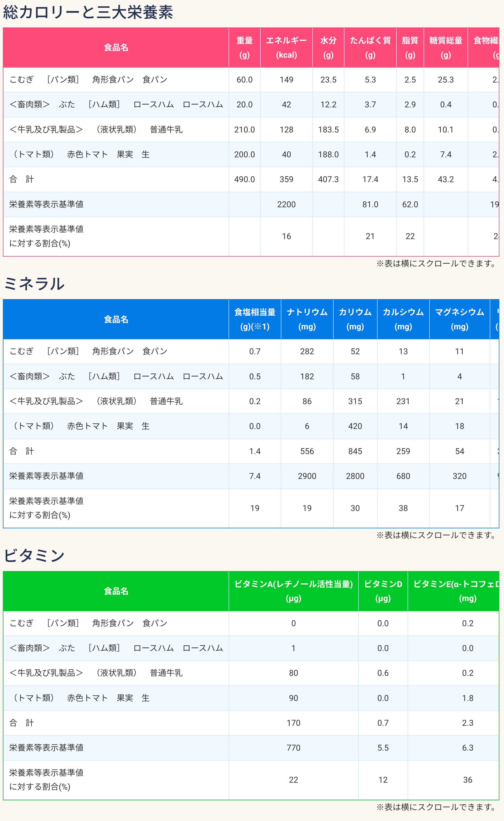504x821 pixels.
Task: Click total energy value 359
Action: (286, 179)
